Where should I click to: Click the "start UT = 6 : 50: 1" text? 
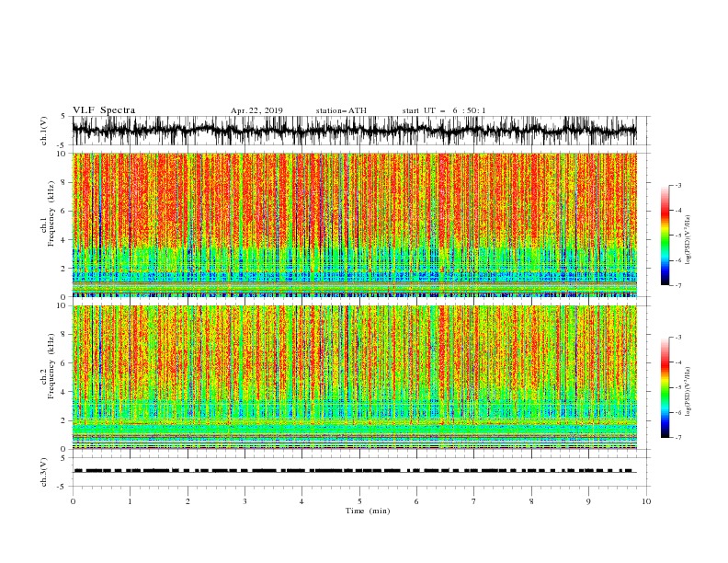click(444, 110)
